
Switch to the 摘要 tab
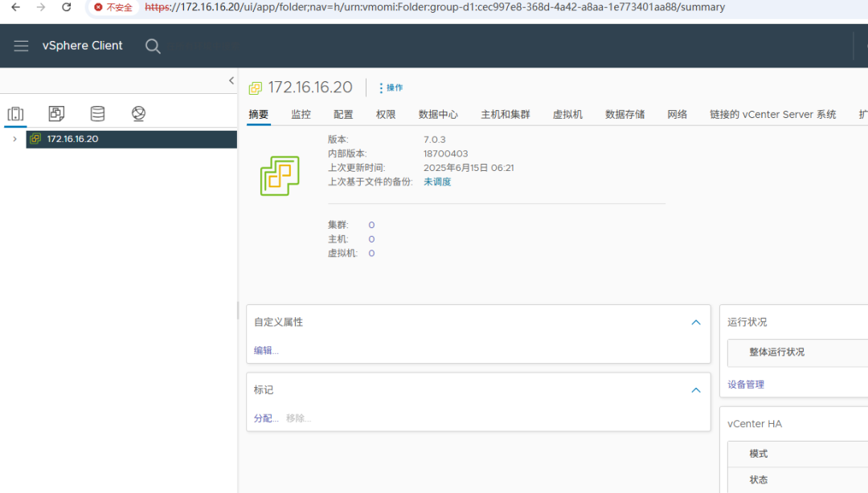[x=259, y=115]
